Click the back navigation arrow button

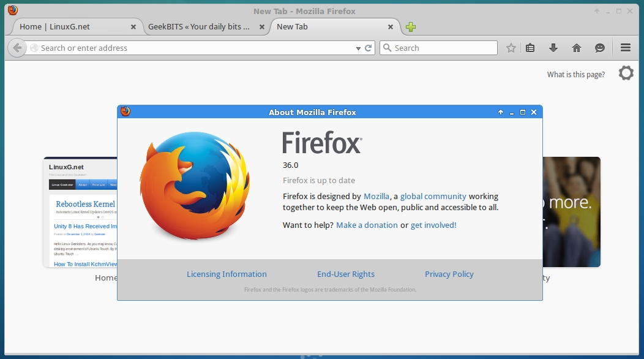17,48
